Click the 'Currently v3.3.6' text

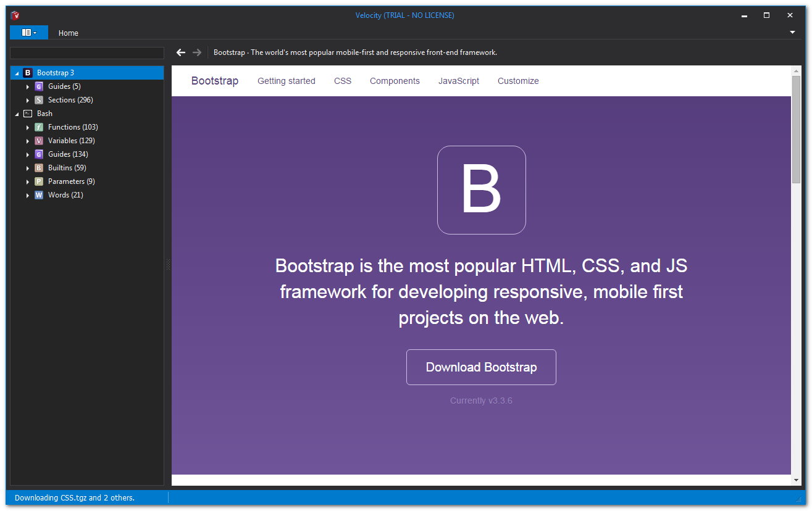point(481,401)
